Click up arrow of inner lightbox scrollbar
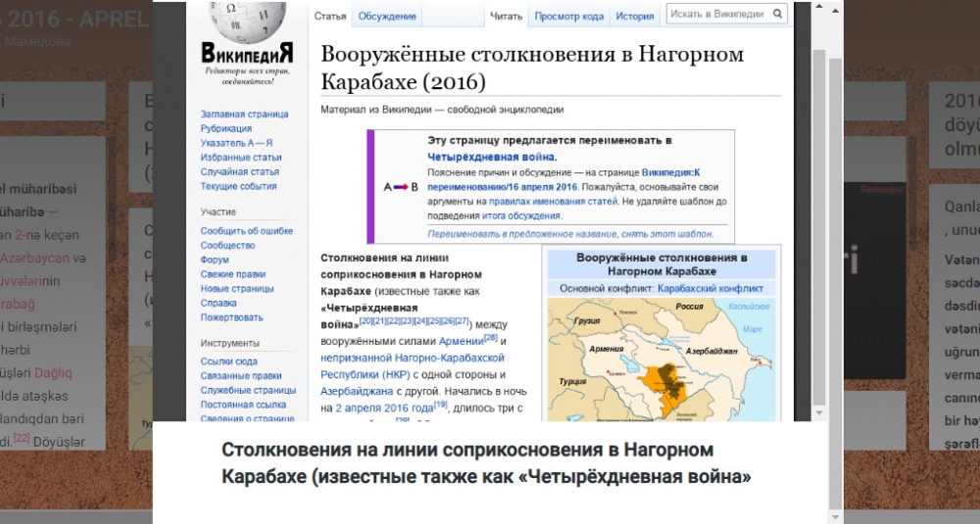The height and width of the screenshot is (524, 980). coord(818,8)
